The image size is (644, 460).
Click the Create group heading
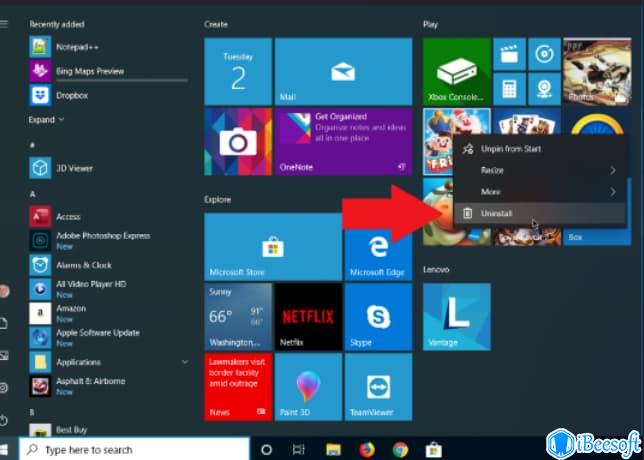[216, 24]
